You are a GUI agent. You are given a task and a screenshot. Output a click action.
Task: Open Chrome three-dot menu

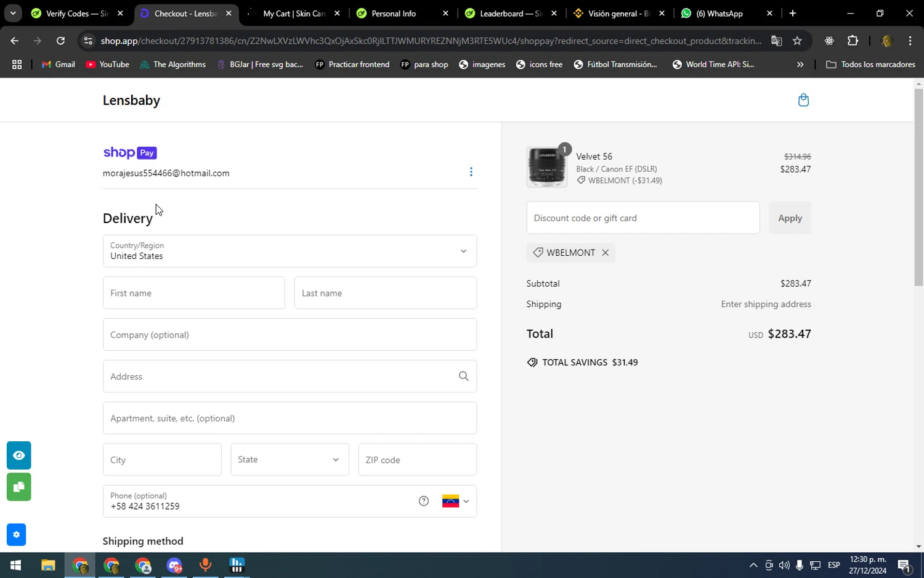click(x=910, y=41)
